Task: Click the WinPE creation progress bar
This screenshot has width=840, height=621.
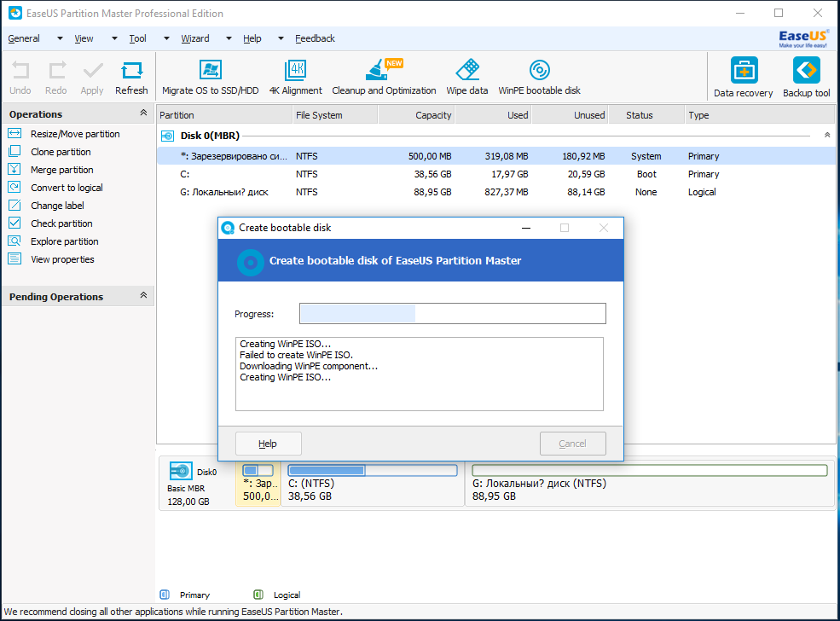Action: (453, 313)
